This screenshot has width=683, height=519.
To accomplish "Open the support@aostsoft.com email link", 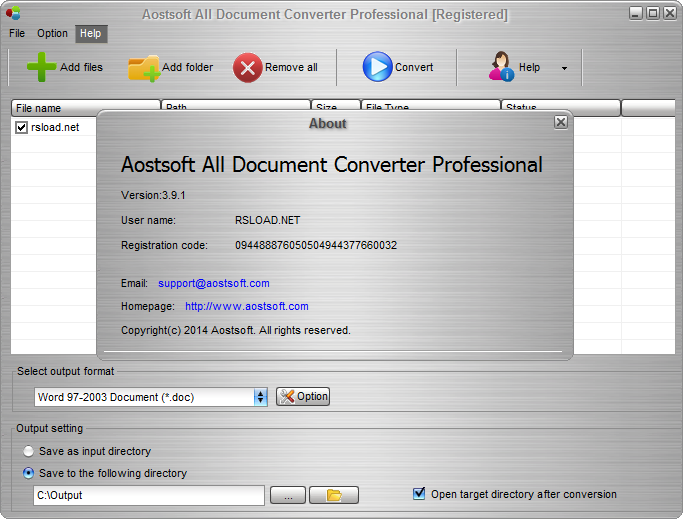I will click(213, 283).
